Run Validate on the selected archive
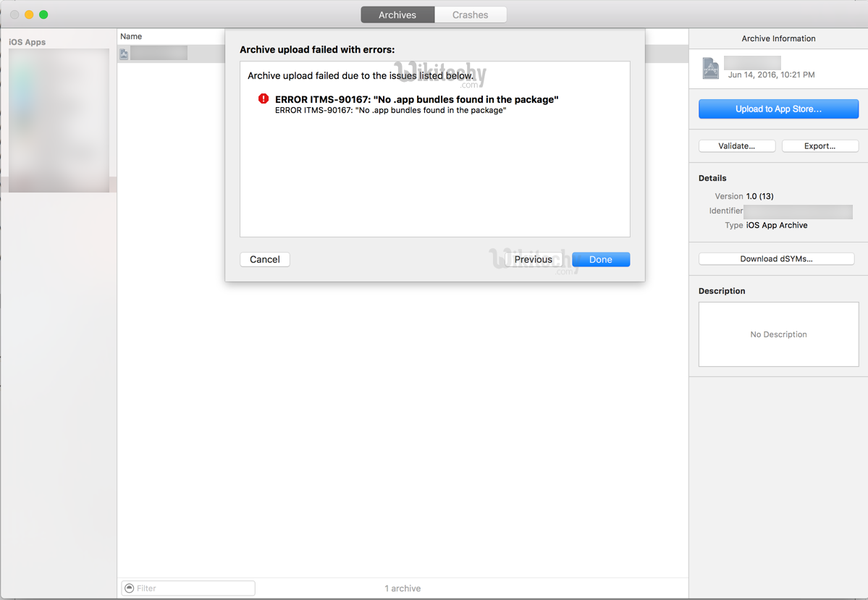The height and width of the screenshot is (600, 868). point(736,146)
